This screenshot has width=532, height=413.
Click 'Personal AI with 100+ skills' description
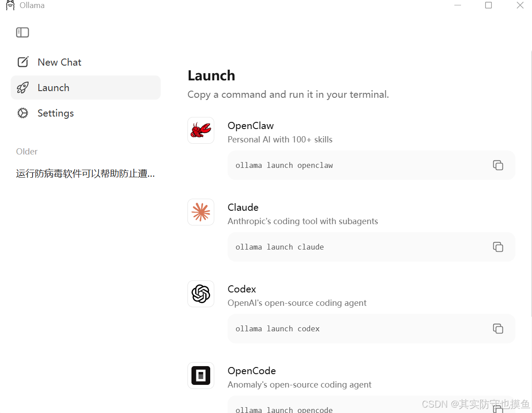pyautogui.click(x=280, y=139)
